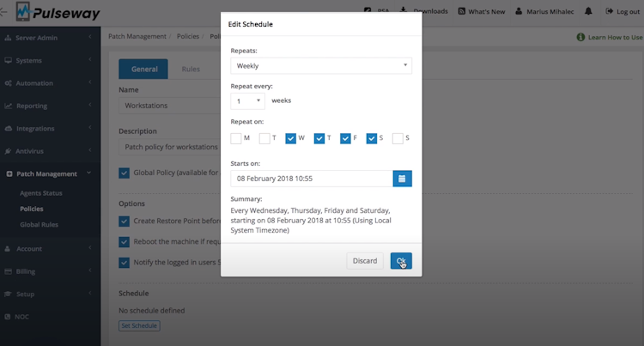
Task: Expand the Setup menu chevron
Action: 90,293
